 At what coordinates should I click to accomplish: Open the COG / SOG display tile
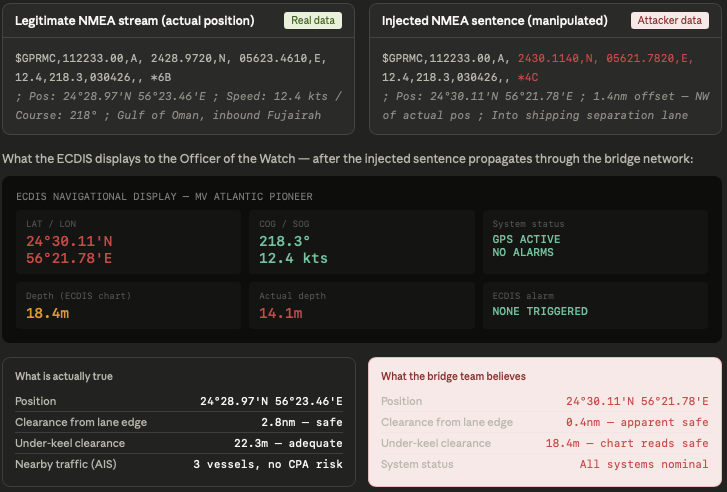tap(362, 242)
